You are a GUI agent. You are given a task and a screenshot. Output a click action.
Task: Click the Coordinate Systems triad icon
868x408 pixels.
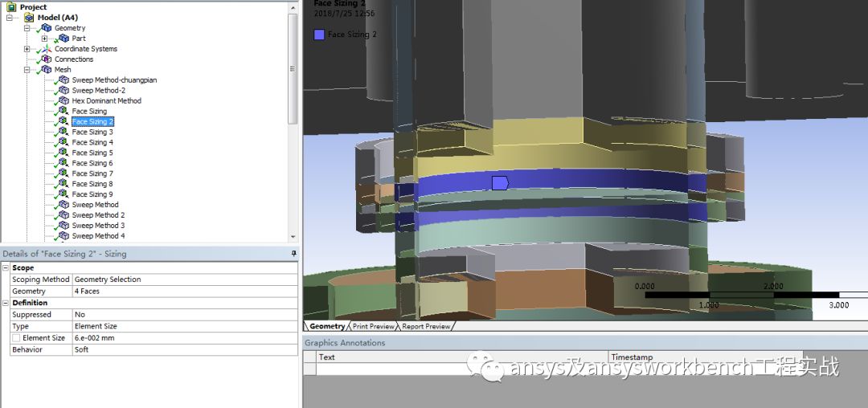46,49
